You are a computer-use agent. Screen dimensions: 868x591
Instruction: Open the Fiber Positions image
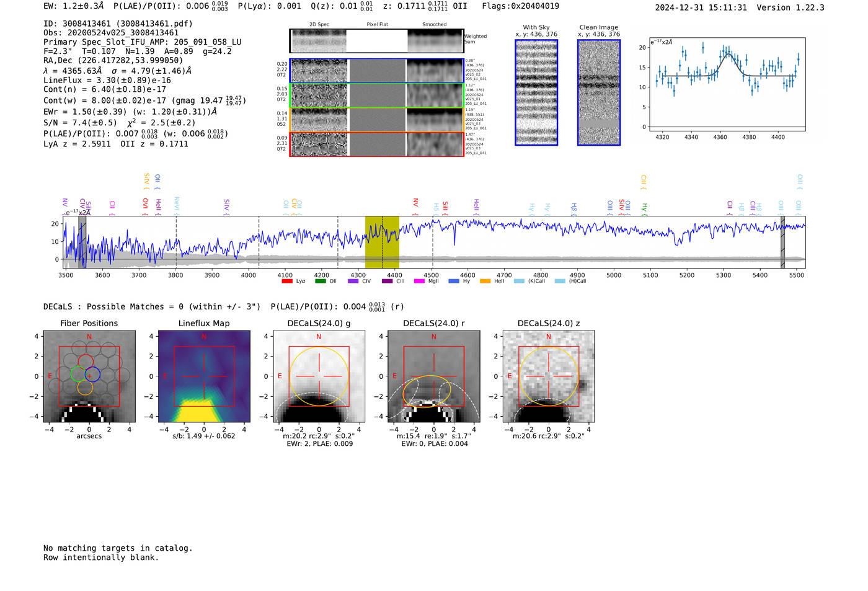[89, 376]
